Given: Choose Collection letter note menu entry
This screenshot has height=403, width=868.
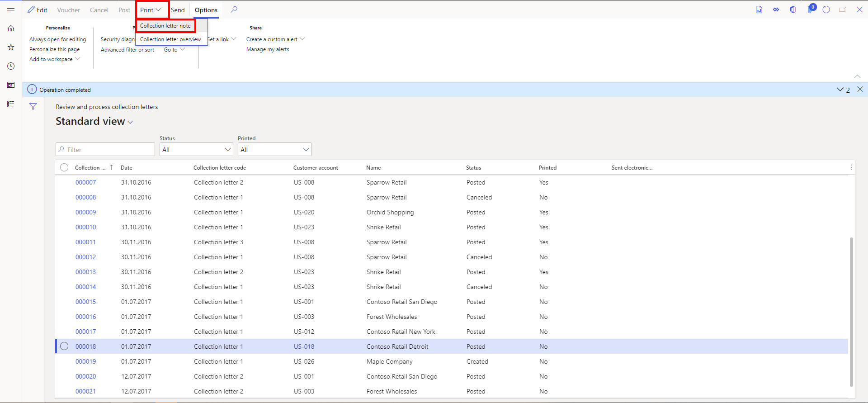Looking at the screenshot, I should coord(165,26).
